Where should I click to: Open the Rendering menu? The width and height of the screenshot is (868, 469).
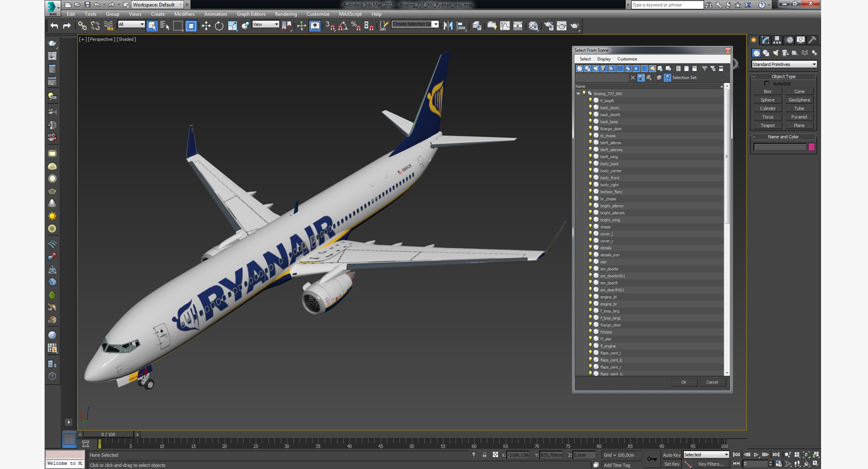click(x=286, y=14)
